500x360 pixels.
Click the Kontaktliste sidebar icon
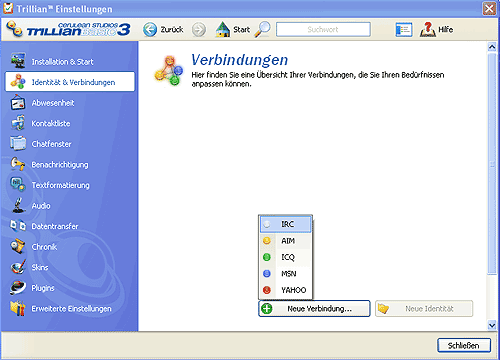tap(18, 123)
